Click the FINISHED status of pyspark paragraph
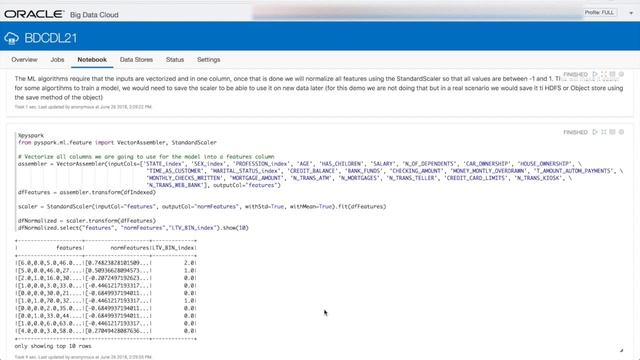 click(x=576, y=132)
